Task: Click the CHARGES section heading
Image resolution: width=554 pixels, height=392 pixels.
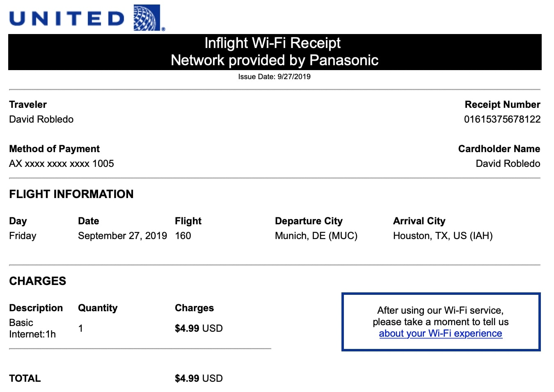Action: pos(38,281)
